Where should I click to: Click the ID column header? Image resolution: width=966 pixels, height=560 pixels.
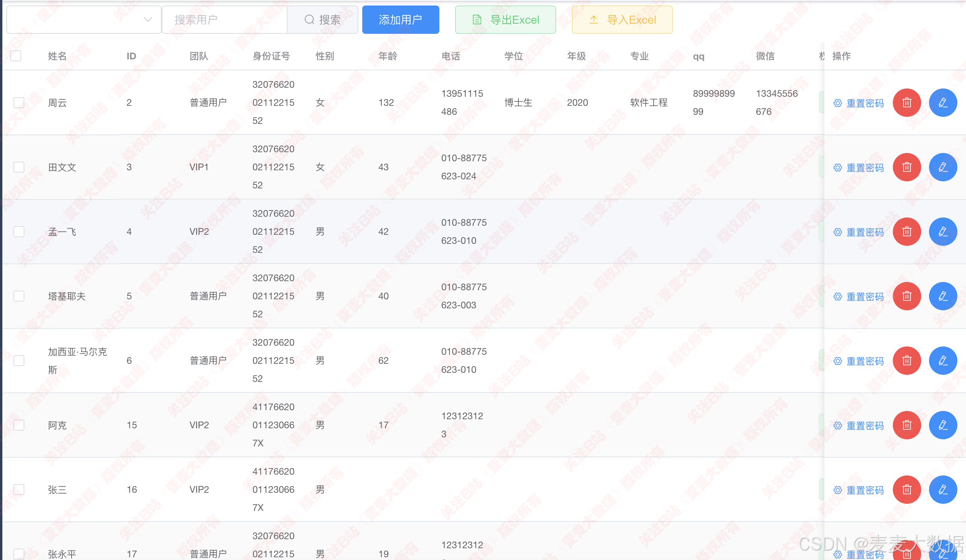click(131, 56)
